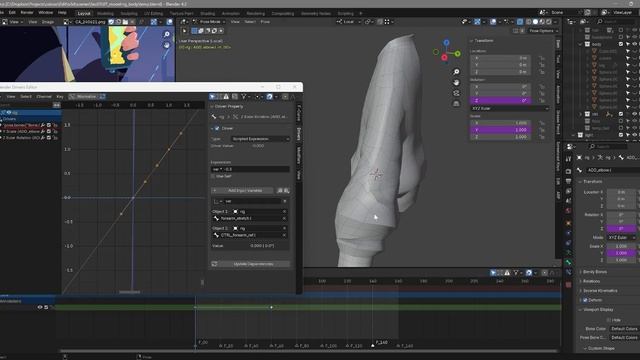This screenshot has height=360, width=640.
Task: Click purple Scale Y value field in sidebar
Action: (500, 130)
